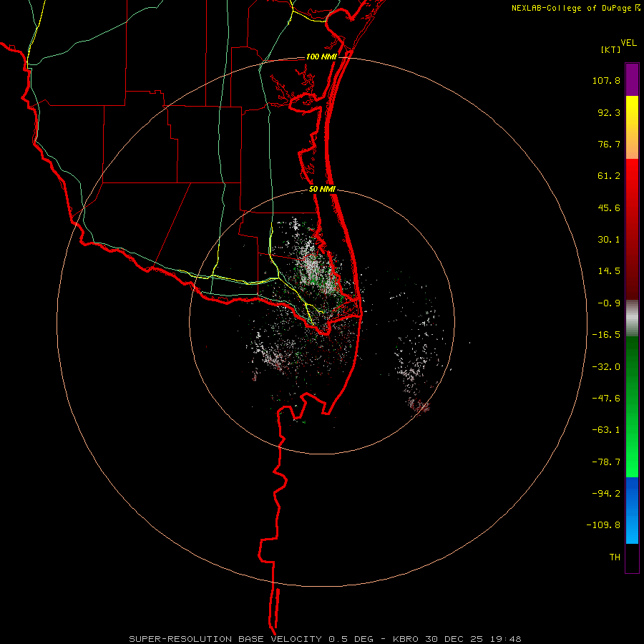This screenshot has width=644, height=644.
Task: Click the -16.5 velocity scale value
Action: tap(606, 335)
